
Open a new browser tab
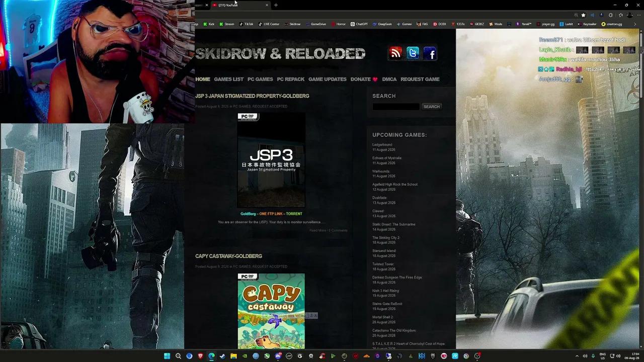(276, 5)
